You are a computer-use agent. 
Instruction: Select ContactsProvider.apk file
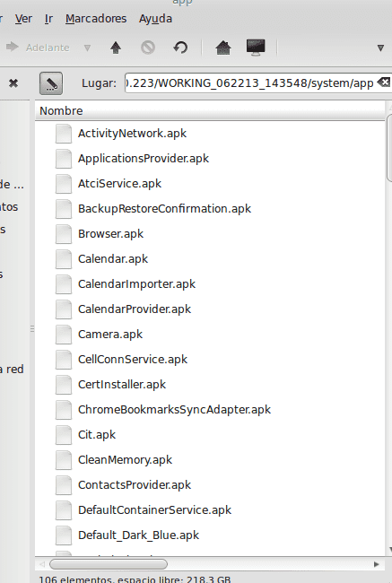pyautogui.click(x=135, y=485)
